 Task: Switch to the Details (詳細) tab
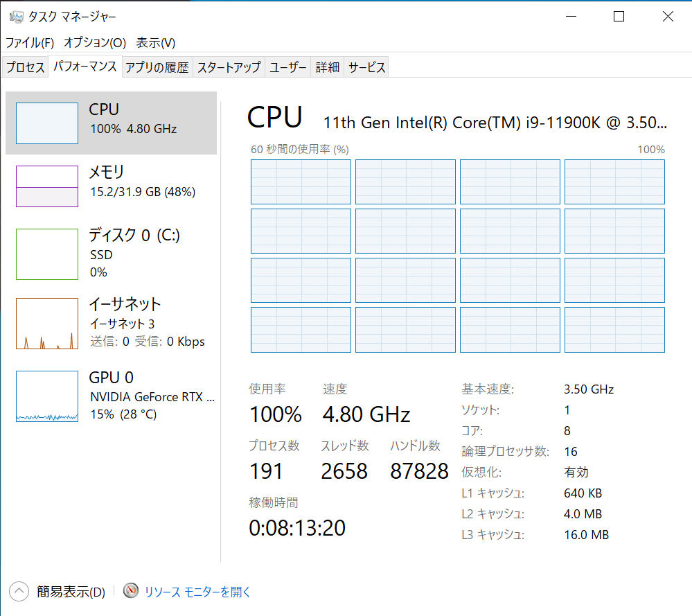pyautogui.click(x=328, y=67)
